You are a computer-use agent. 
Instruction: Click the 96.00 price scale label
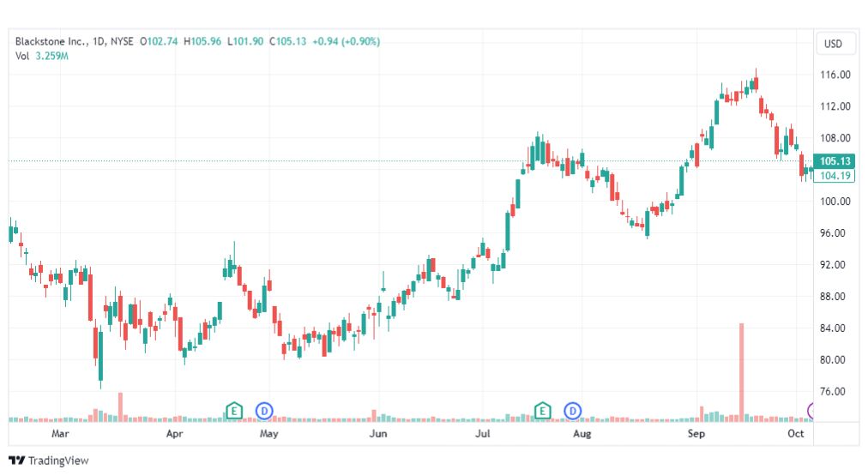[x=833, y=233]
